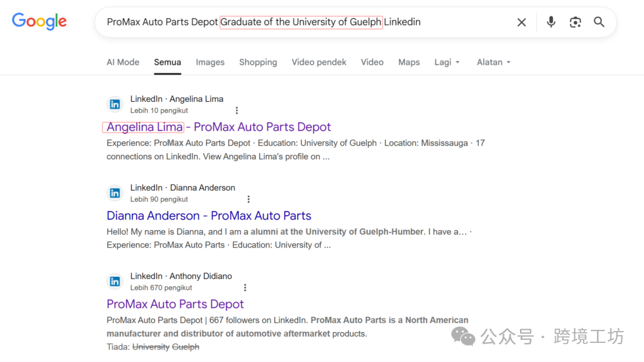Select the Shopping tab
644x362 pixels.
(x=258, y=62)
